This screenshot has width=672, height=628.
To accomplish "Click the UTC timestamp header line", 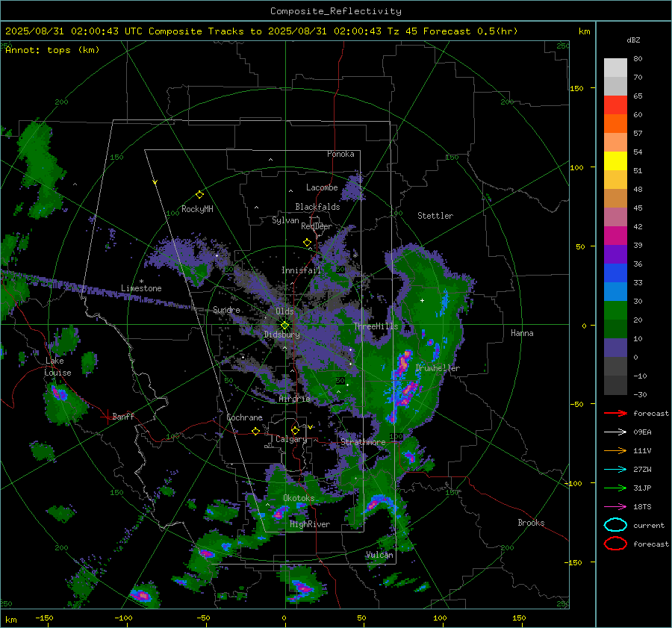I will click(x=261, y=31).
